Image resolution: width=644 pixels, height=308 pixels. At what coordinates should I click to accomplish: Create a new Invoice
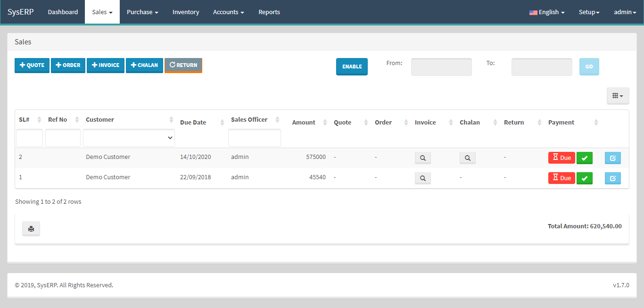tap(106, 65)
